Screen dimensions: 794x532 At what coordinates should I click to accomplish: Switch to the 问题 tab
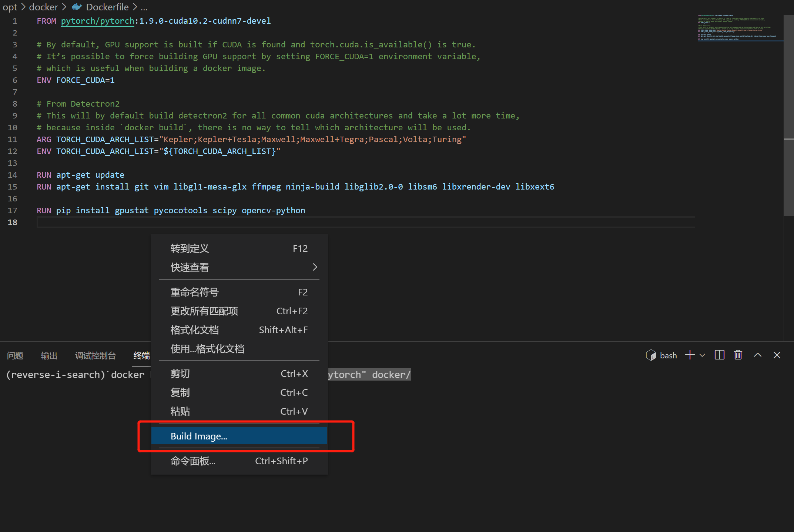15,355
